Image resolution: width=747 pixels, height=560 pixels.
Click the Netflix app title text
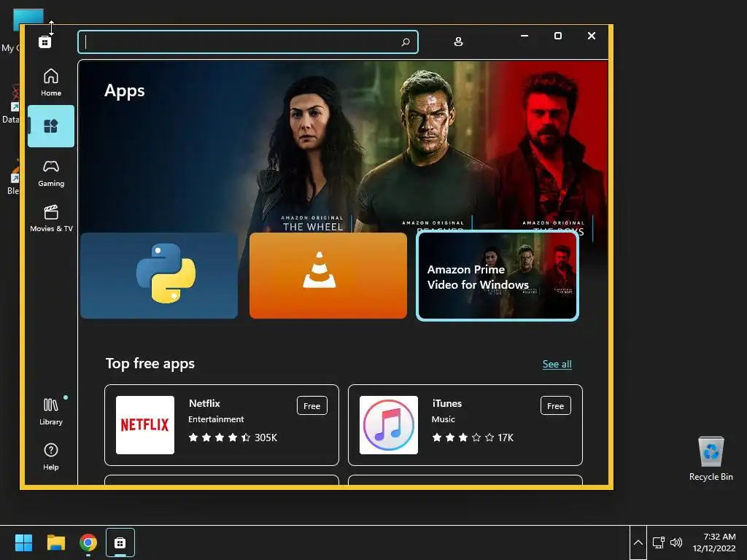pyautogui.click(x=204, y=403)
